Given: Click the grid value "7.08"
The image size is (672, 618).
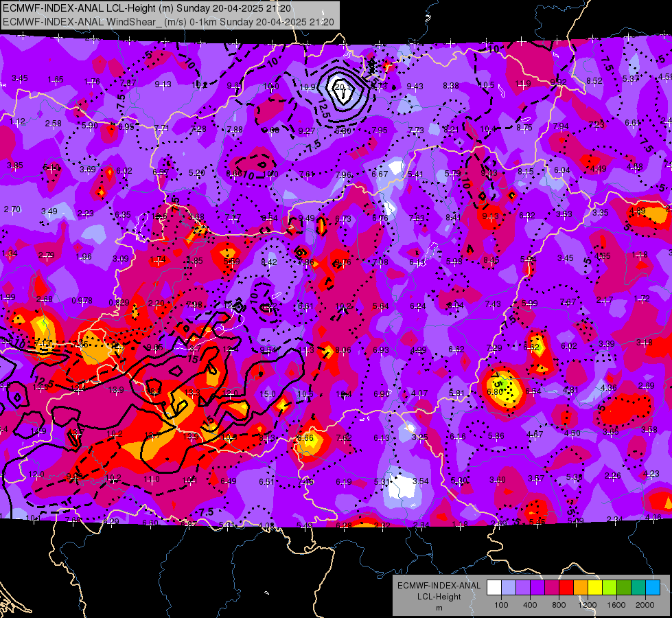Looking at the screenshot, I should [380, 262].
